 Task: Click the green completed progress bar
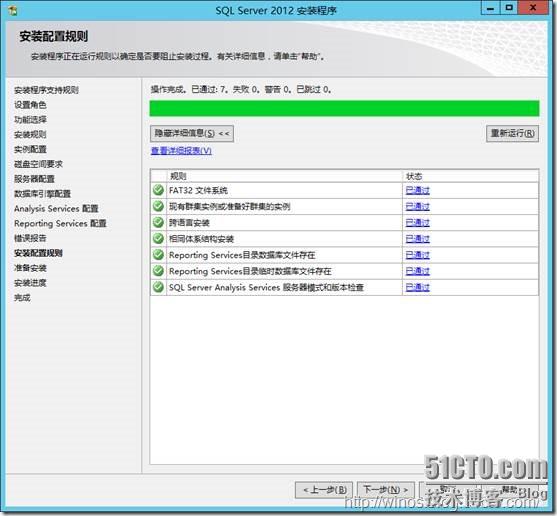tap(344, 108)
